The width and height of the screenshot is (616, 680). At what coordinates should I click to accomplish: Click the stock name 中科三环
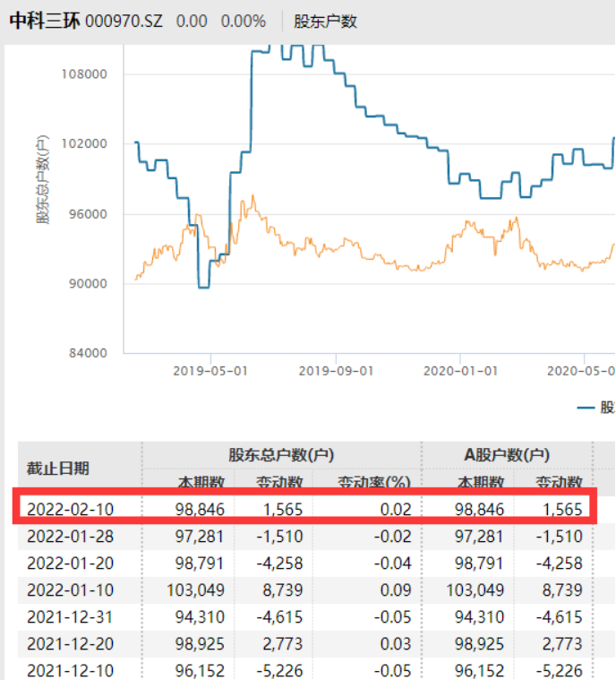click(44, 21)
